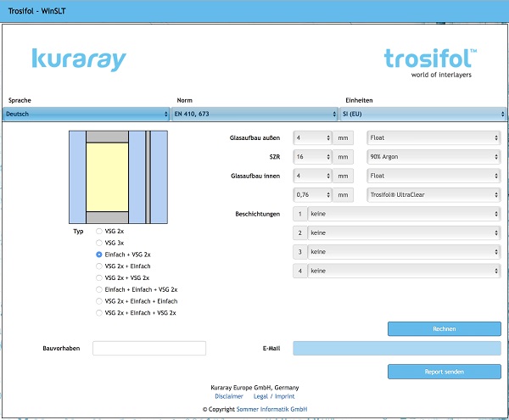The width and height of the screenshot is (509, 420).
Task: Open the Trosifol UltraClear interlayer dropdown
Action: [x=433, y=196]
